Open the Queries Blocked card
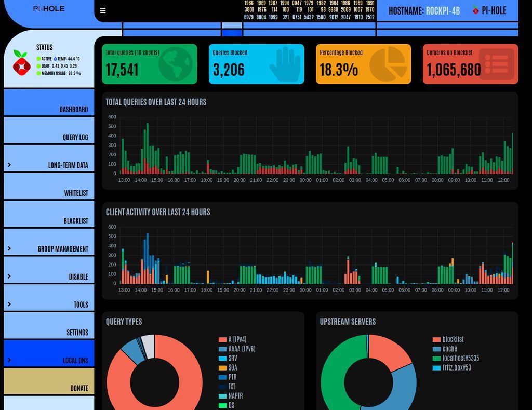The image size is (532, 410). (257, 64)
